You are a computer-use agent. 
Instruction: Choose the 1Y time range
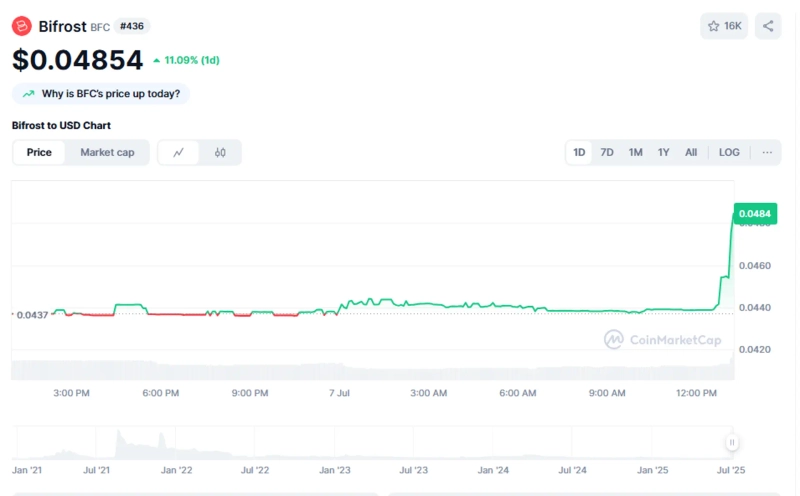pos(663,153)
